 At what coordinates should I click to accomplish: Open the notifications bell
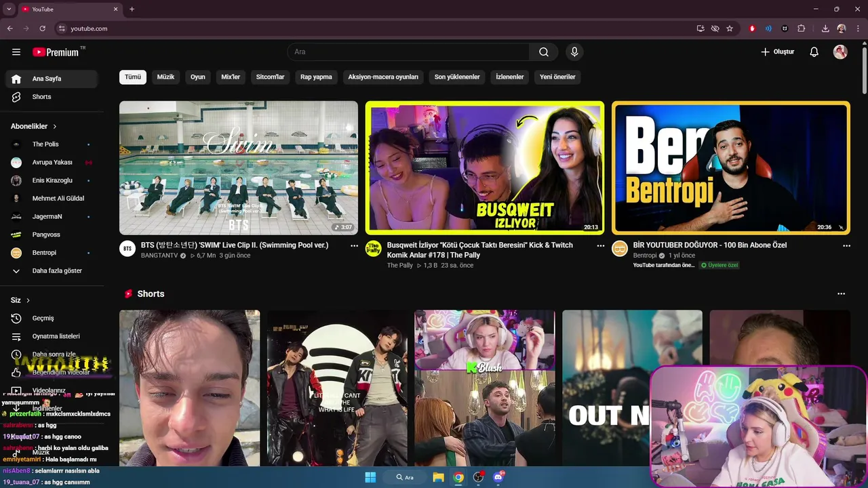pos(814,52)
